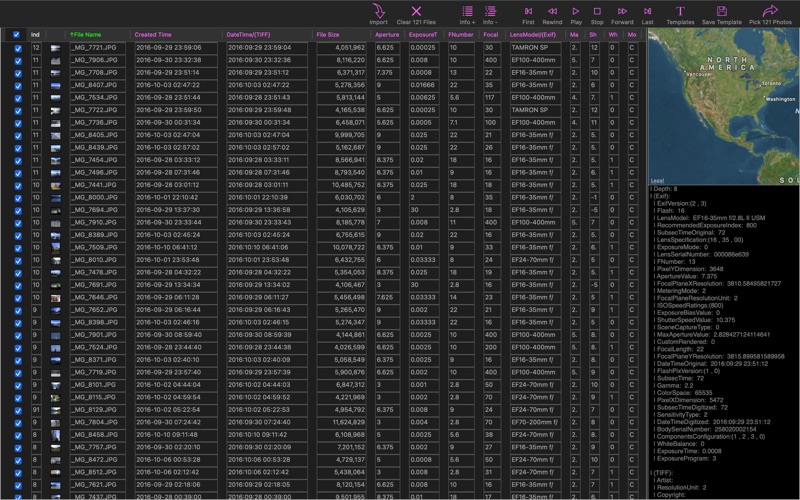Viewport: 800px width, 500px height.
Task: Click the Info - list icon
Action: pos(490,11)
